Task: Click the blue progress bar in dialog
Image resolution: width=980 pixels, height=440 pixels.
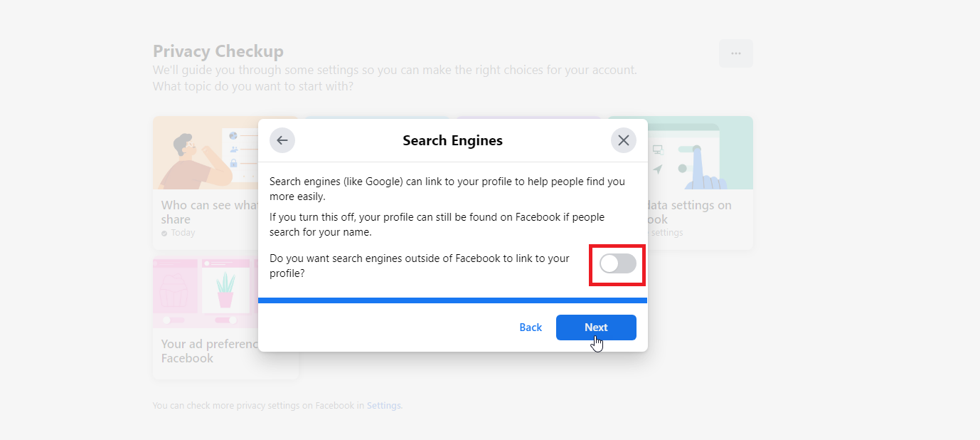Action: coord(453,300)
